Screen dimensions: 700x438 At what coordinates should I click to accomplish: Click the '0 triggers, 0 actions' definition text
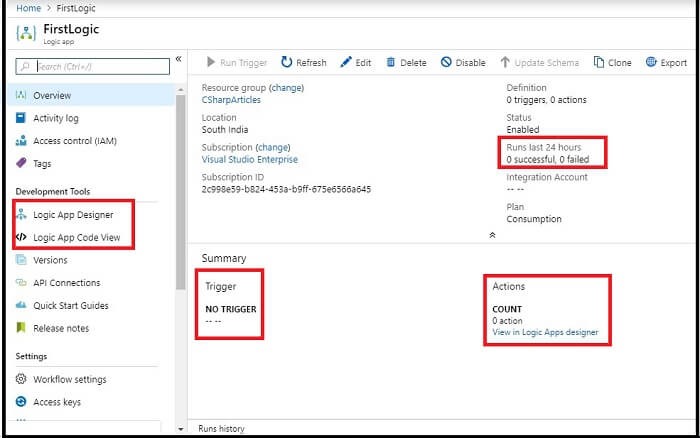pyautogui.click(x=546, y=100)
